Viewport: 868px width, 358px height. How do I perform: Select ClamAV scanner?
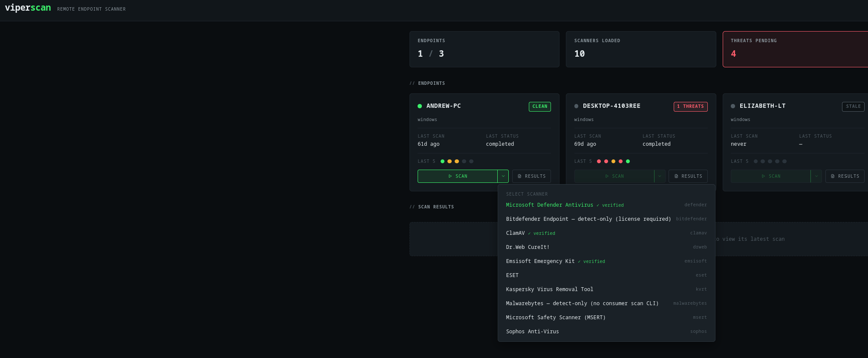606,233
